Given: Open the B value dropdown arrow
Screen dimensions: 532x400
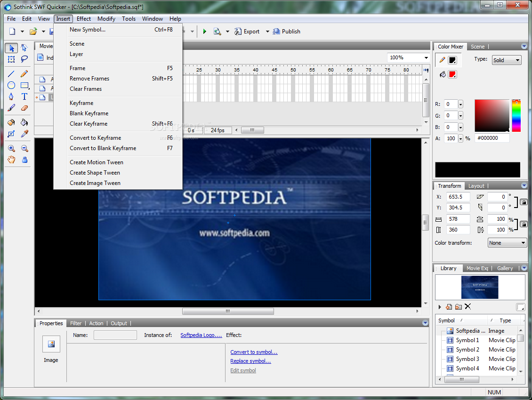Looking at the screenshot, I should pos(460,127).
